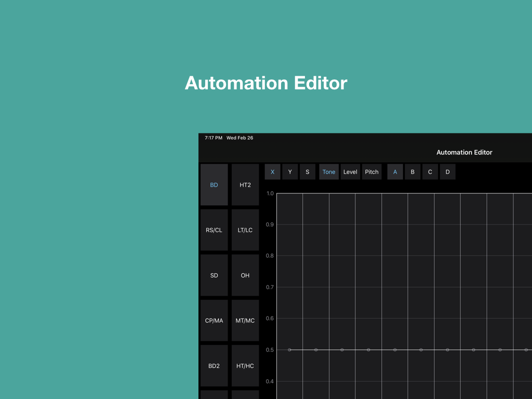
Task: Select the HT2 drum pad
Action: click(245, 185)
